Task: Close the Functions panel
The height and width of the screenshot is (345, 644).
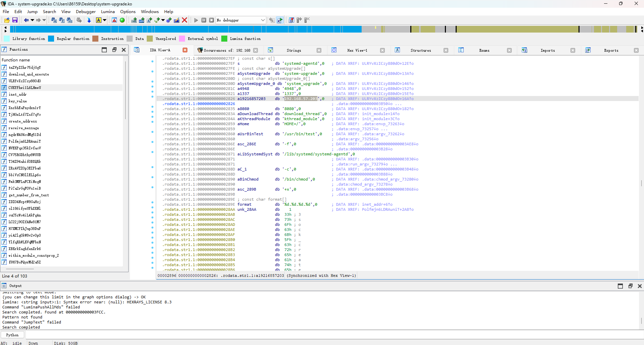Action: coord(124,50)
